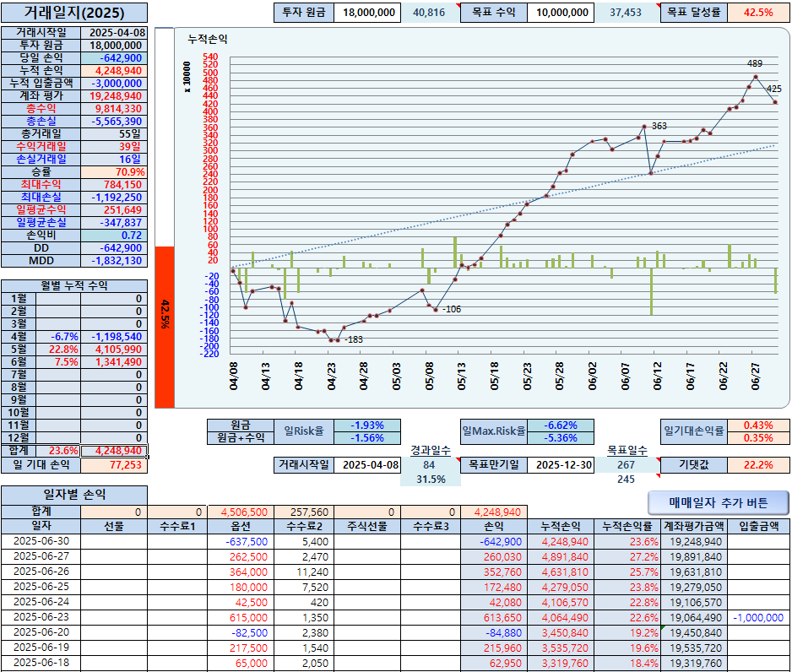792x672 pixels.
Task: Select the 5월 monthly profit 4,105,990
Action: pyautogui.click(x=114, y=350)
